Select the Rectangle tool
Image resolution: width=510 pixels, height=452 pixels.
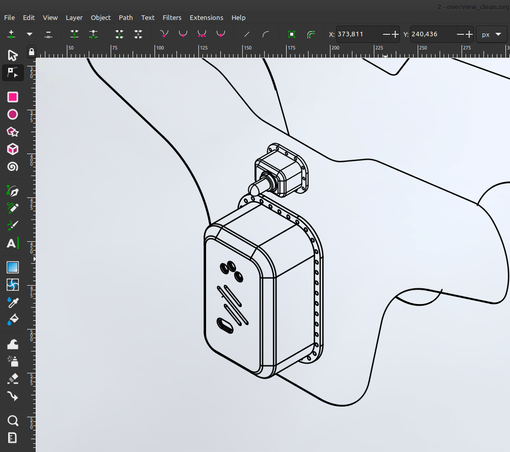click(x=13, y=97)
